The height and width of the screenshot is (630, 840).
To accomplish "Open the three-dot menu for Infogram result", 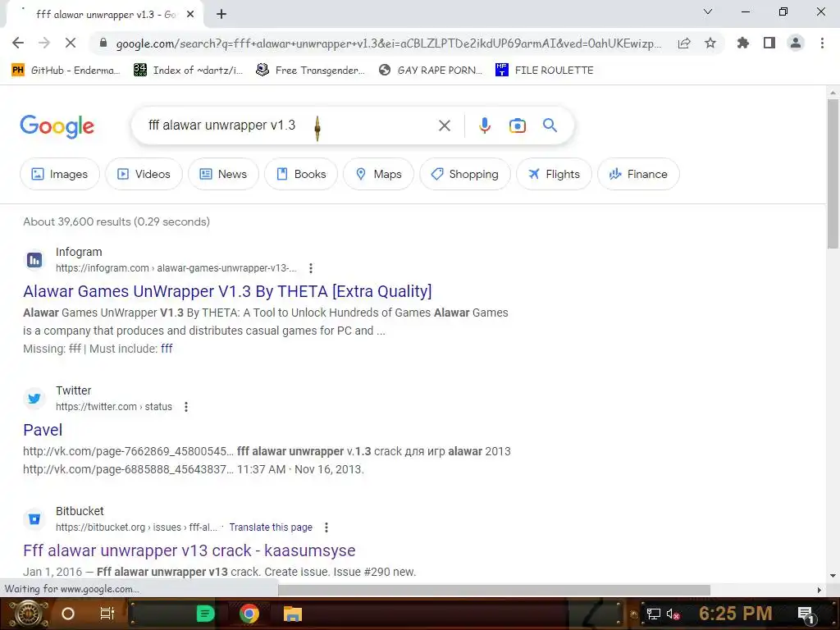I will click(x=311, y=268).
